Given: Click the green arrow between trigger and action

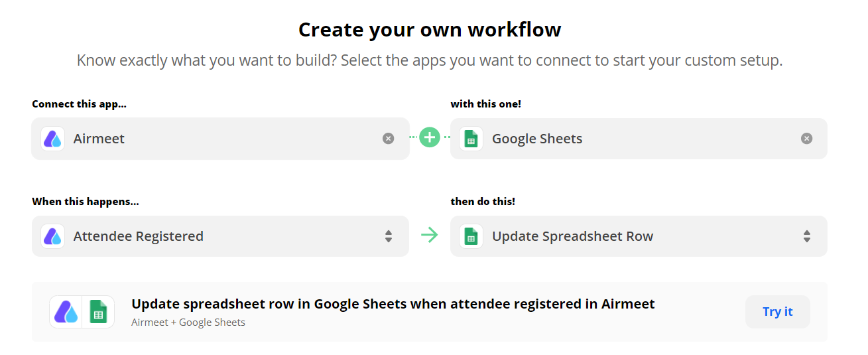Looking at the screenshot, I should pos(430,236).
